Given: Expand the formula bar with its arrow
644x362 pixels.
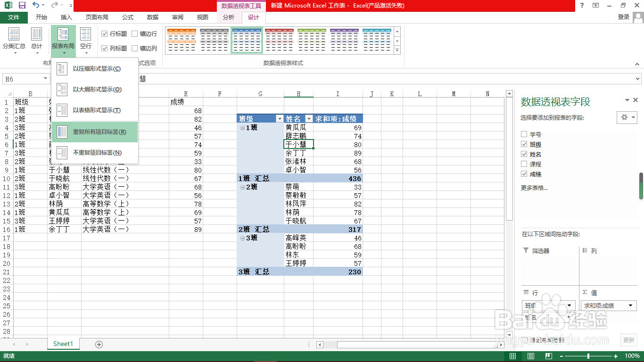Looking at the screenshot, I should [x=637, y=79].
